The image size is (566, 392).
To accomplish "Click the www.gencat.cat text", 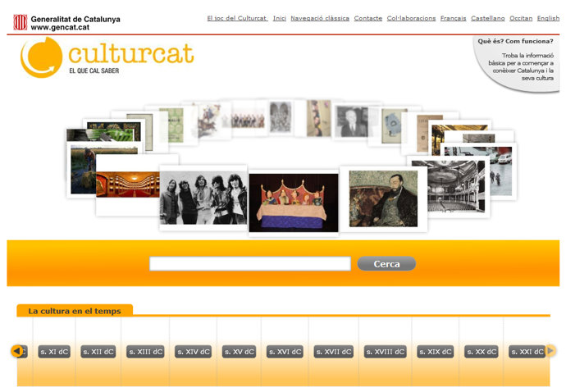I will tap(60, 27).
